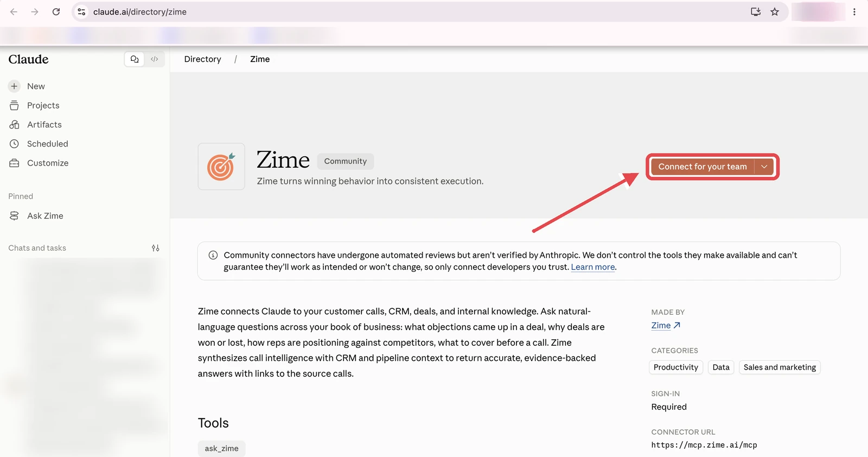Click the address bar URL claude.ai/directory/zime
Image resolution: width=868 pixels, height=457 pixels.
[x=139, y=12]
